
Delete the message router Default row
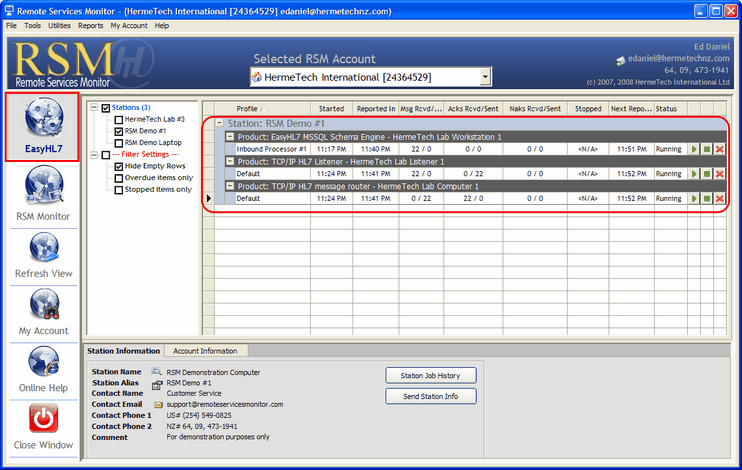720,198
